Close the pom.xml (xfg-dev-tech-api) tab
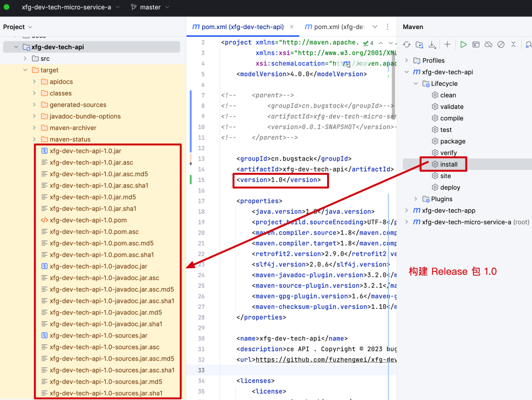The height and width of the screenshot is (400, 532). pyautogui.click(x=292, y=27)
